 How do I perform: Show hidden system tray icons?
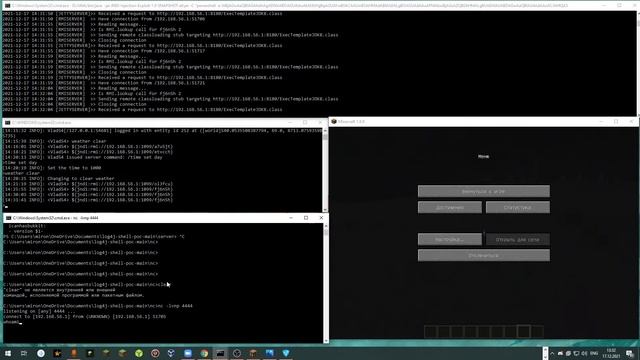(552, 353)
